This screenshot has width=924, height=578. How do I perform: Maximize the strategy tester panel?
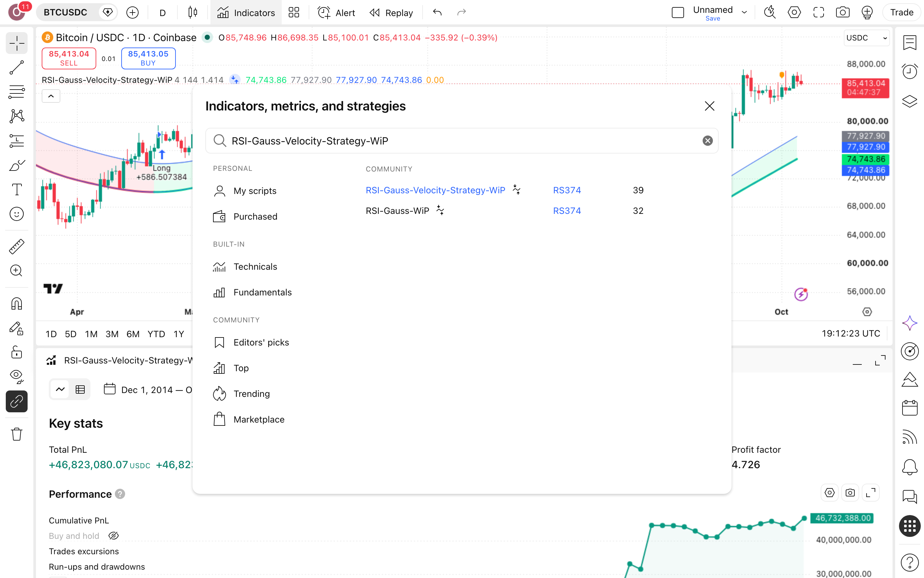(x=880, y=361)
